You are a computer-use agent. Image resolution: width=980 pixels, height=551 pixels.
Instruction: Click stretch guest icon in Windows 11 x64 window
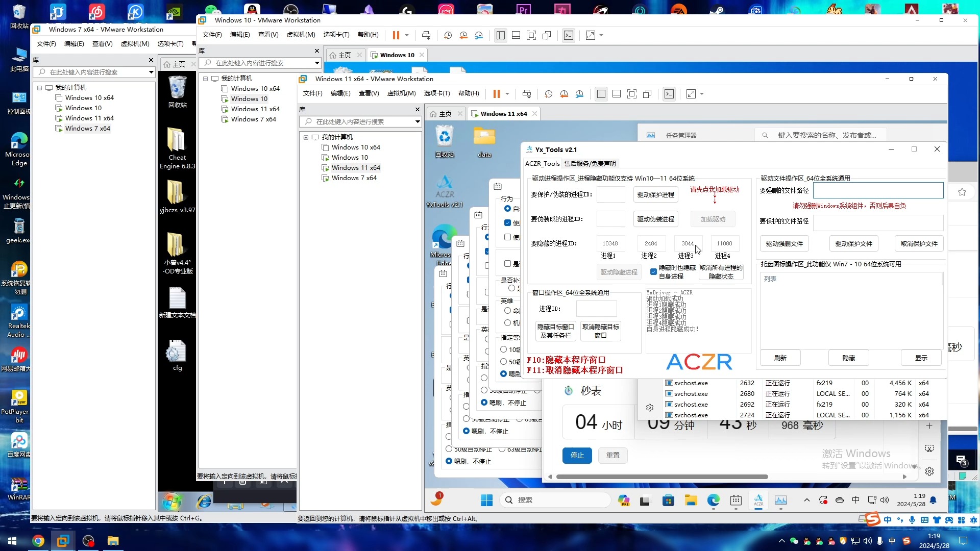691,94
